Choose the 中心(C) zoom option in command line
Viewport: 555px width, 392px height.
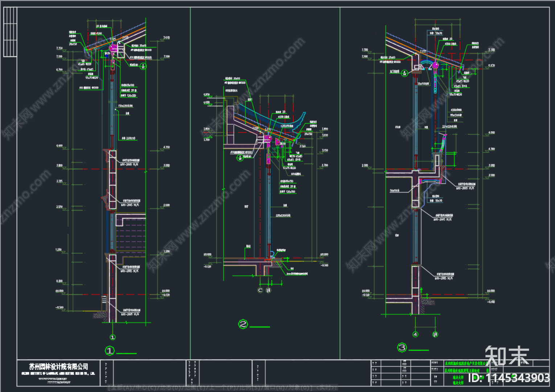pyautogui.click(x=146, y=388)
